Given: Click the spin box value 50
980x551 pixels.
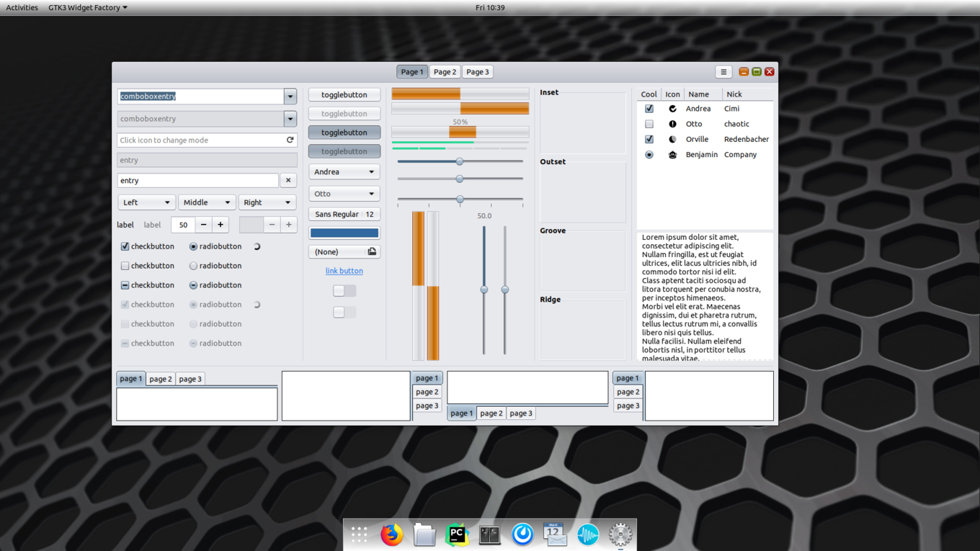Looking at the screenshot, I should [x=183, y=225].
